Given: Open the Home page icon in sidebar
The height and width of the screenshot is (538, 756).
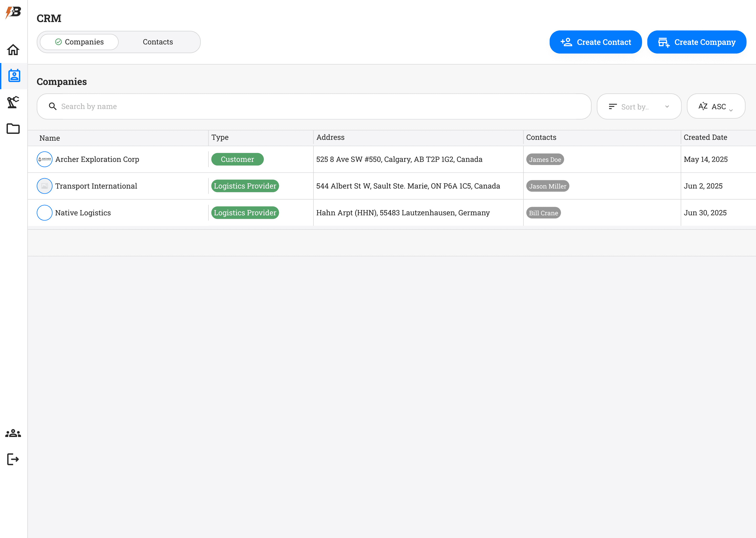Looking at the screenshot, I should point(13,50).
